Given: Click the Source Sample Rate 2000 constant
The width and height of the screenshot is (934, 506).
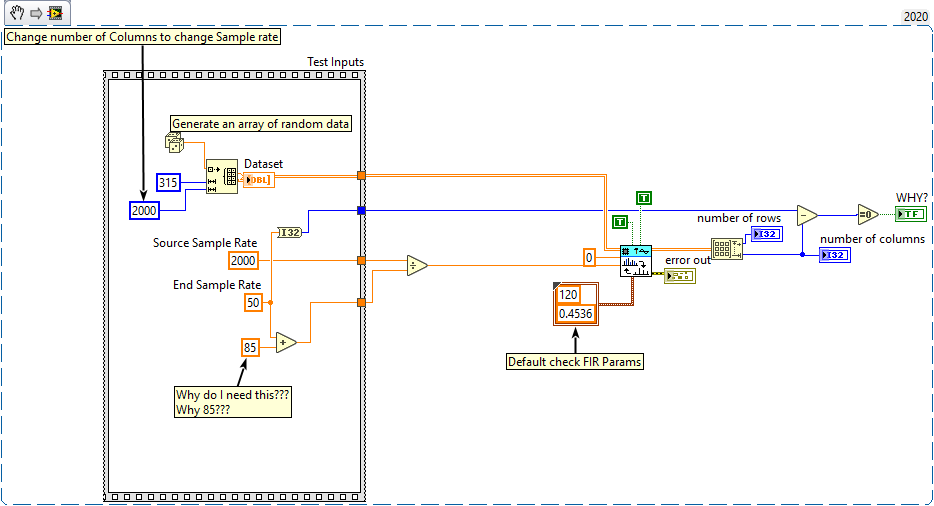Looking at the screenshot, I should tap(243, 260).
